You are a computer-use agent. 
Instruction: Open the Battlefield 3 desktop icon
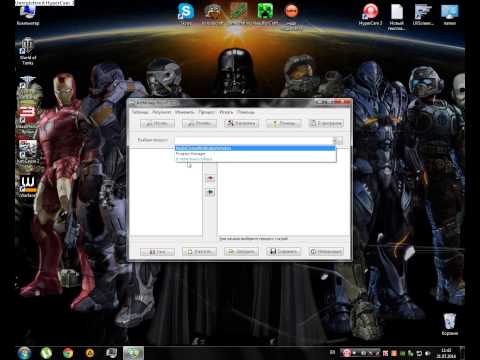click(27, 118)
